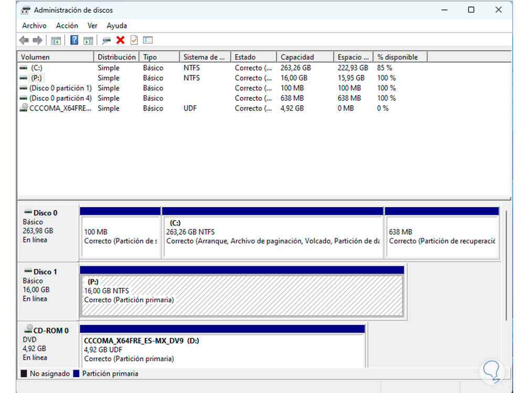Select the (P:) 16,00 GB NTFS partition block

tap(242, 292)
